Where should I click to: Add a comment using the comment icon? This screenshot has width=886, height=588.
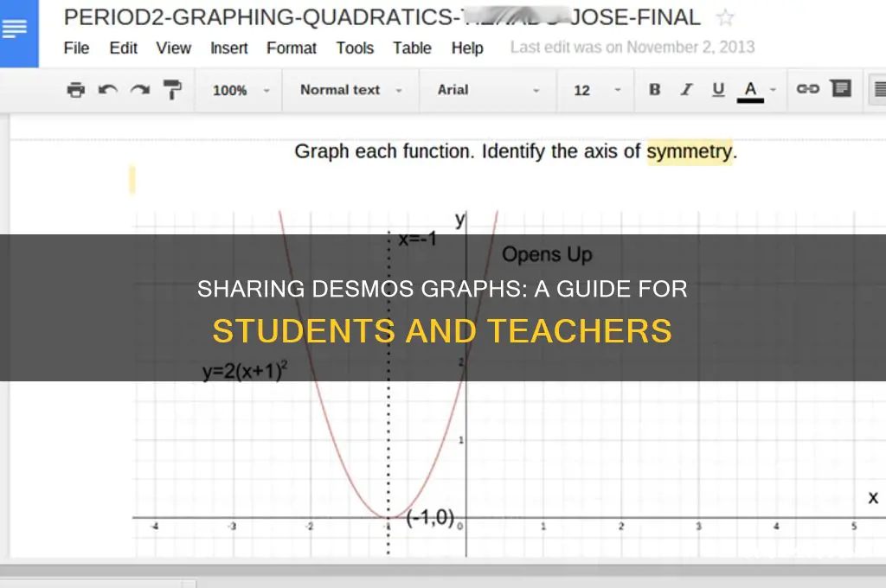[x=841, y=88]
